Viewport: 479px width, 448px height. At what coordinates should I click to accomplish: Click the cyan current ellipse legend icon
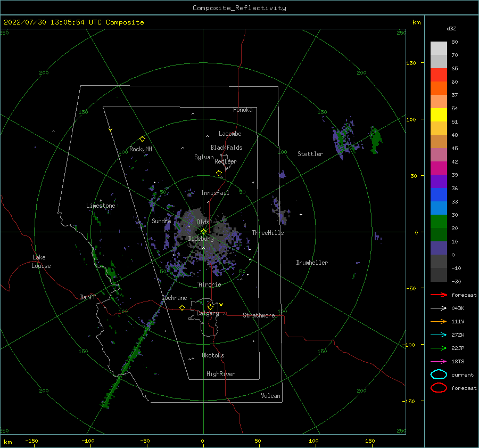439,374
